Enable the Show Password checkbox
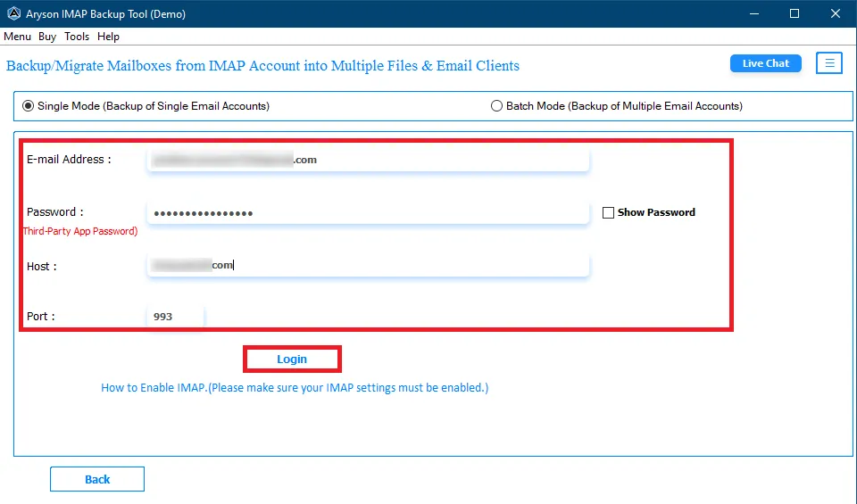Screen dimensions: 857x504 point(608,212)
